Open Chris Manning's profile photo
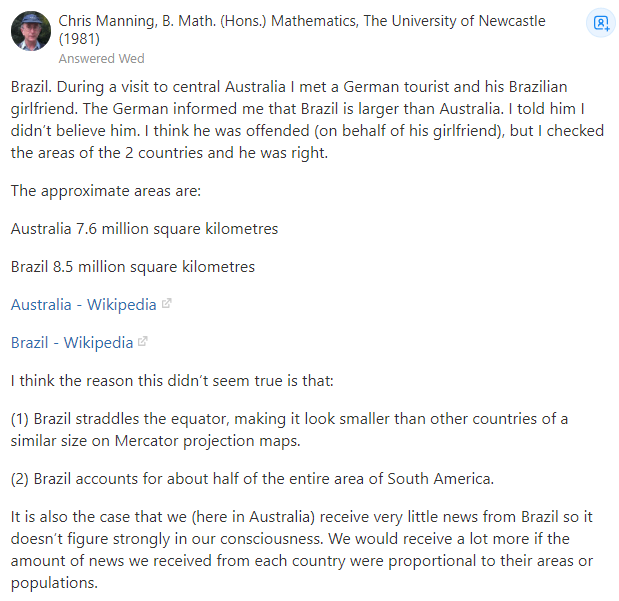The image size is (619, 601). 31,31
